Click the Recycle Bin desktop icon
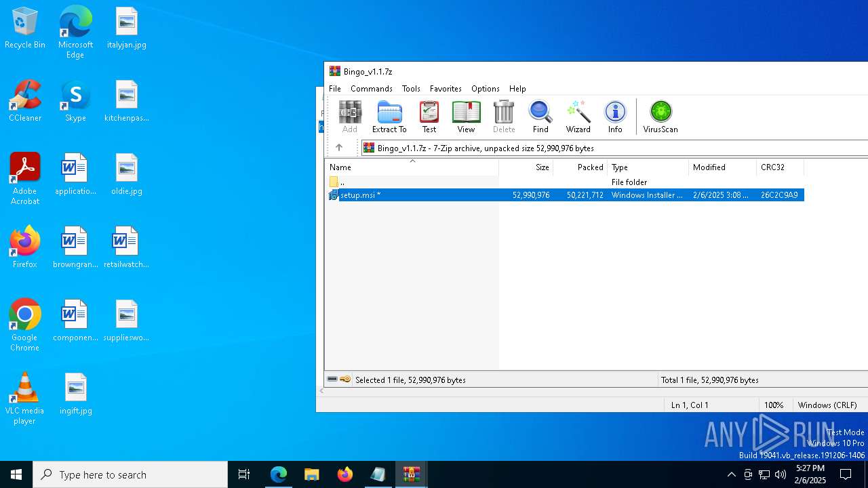 click(25, 28)
